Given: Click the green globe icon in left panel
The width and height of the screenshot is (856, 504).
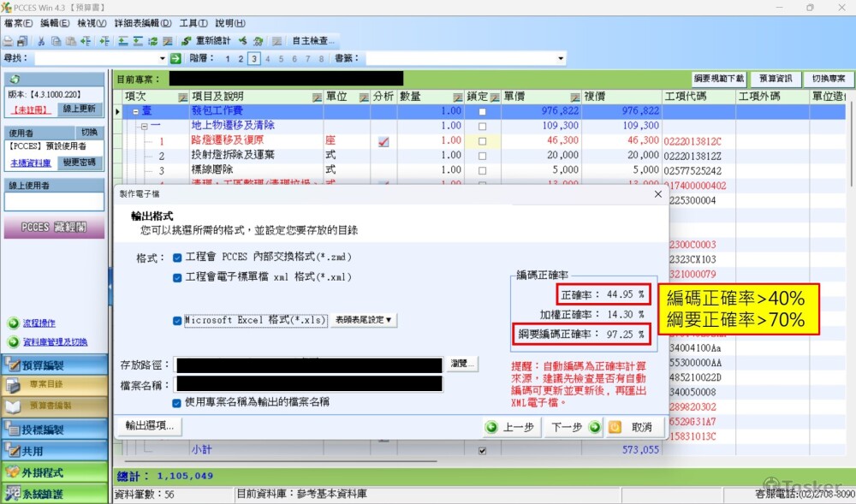Looking at the screenshot, I should point(15,79).
